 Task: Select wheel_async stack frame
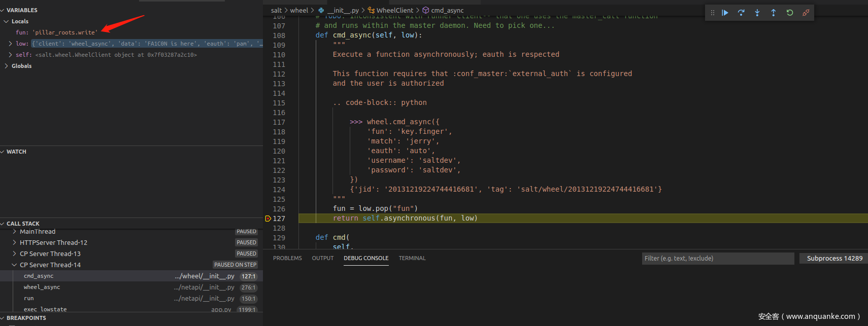(42, 287)
